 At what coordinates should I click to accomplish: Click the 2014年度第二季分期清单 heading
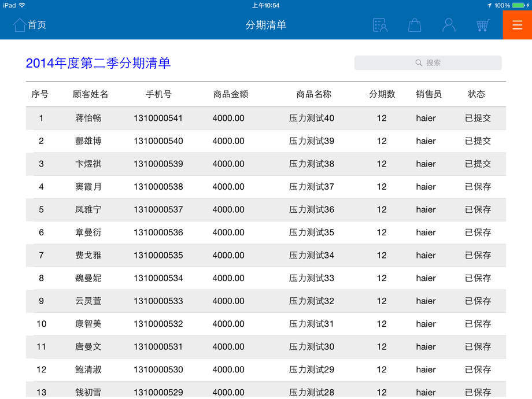point(98,63)
